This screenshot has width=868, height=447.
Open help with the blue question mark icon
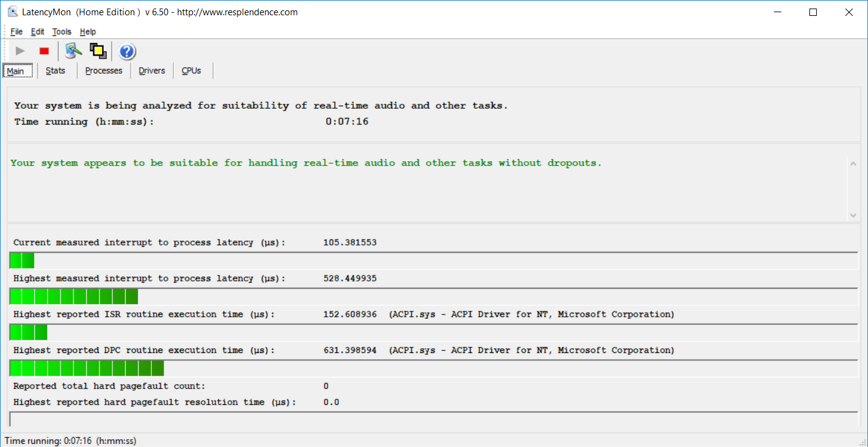127,51
